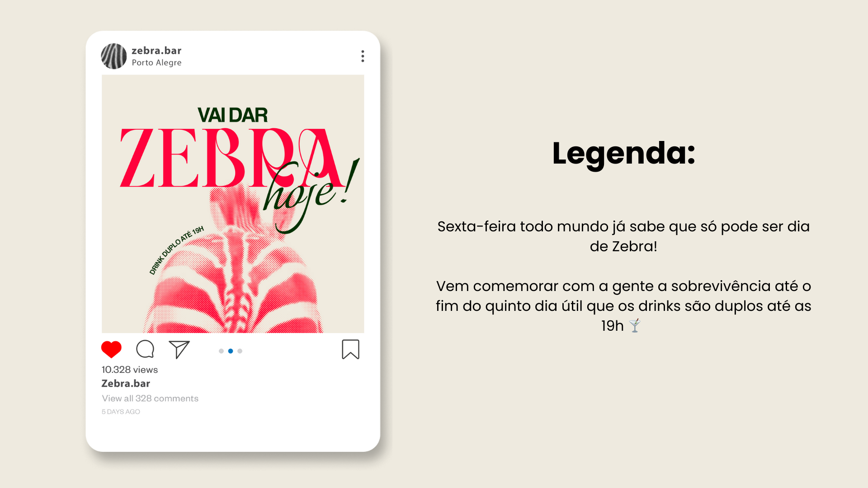868x488 pixels.
Task: Select the first carousel dot
Action: pyautogui.click(x=221, y=351)
